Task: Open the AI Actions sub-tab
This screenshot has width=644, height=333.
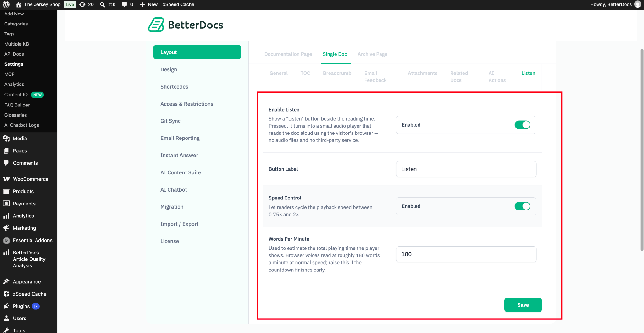Action: coord(497,77)
